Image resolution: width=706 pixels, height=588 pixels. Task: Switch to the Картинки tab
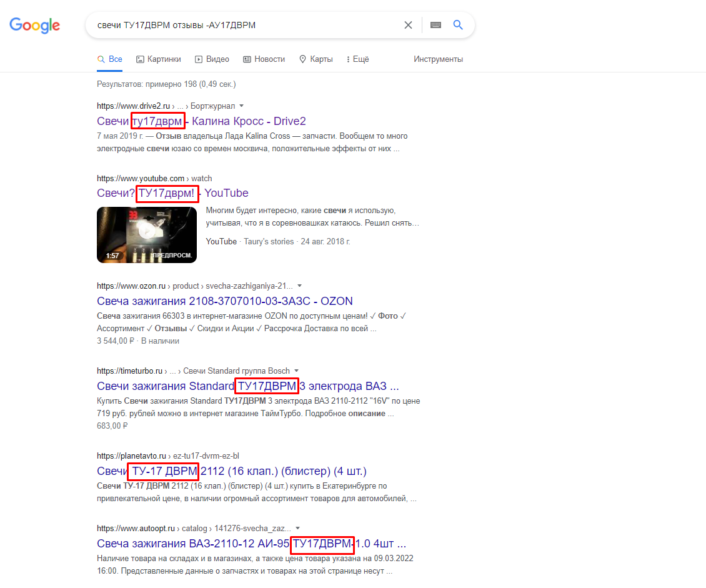tap(159, 59)
